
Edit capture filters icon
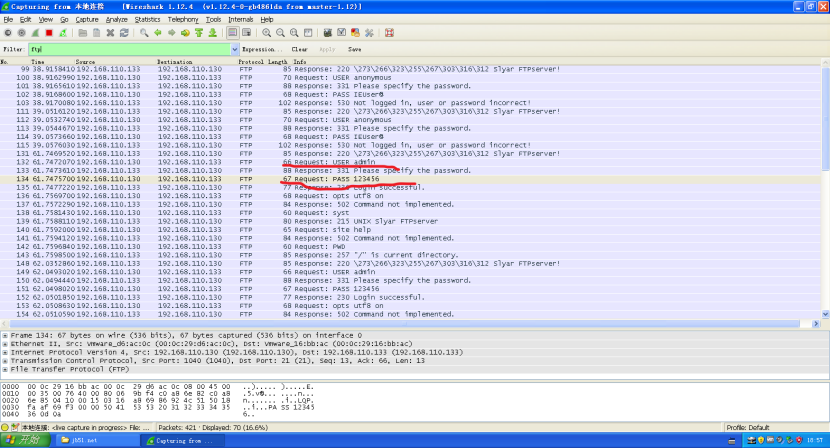pos(328,33)
